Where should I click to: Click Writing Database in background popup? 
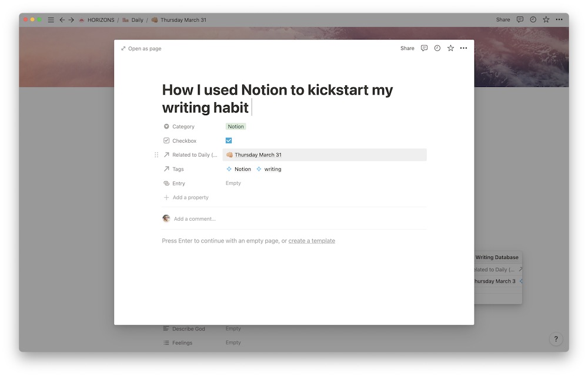coord(497,257)
